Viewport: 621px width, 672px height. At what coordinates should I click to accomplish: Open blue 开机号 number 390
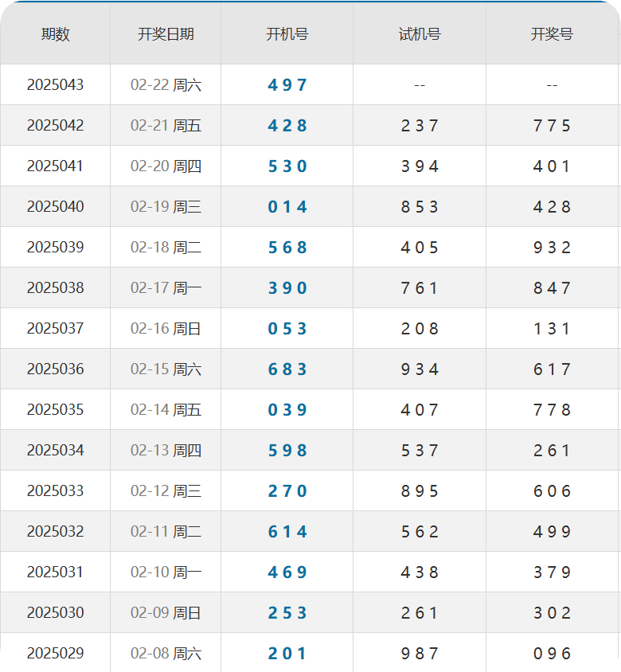[x=287, y=287]
